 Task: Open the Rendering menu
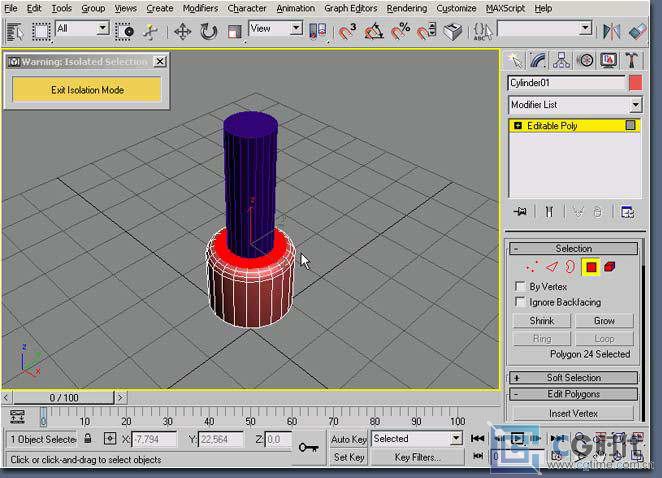coord(407,8)
